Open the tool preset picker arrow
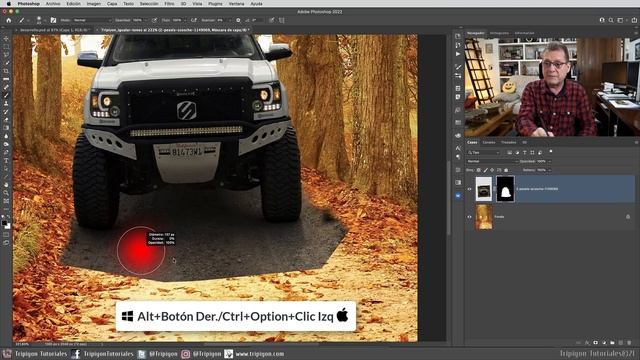This screenshot has width=640, height=360. [27, 20]
